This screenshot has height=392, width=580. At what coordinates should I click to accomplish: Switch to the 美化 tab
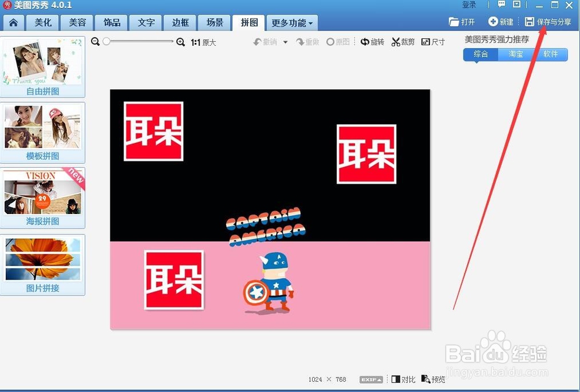point(43,23)
